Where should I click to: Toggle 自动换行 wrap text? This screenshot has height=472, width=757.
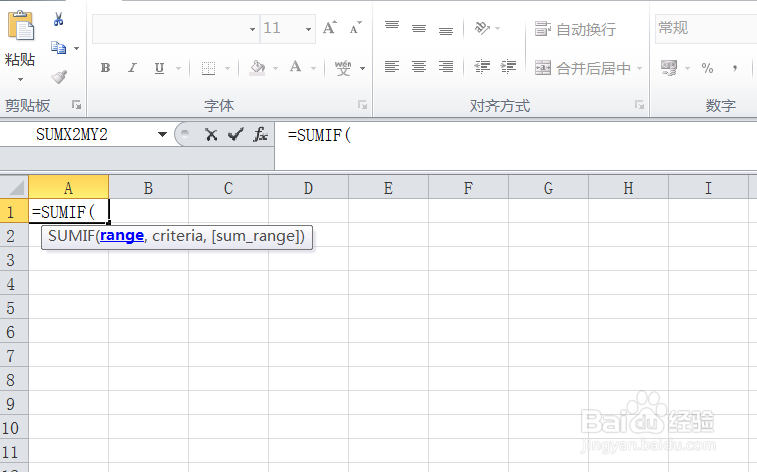[575, 29]
